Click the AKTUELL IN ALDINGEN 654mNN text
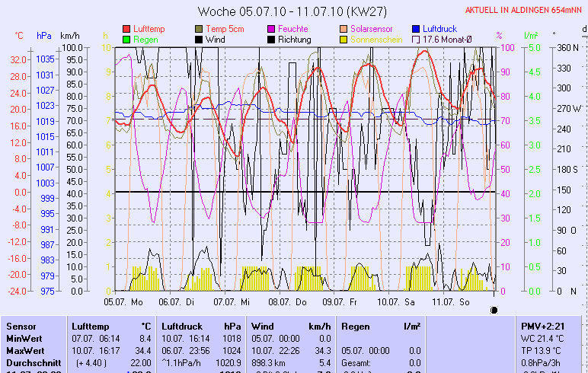Screen dimensions: 588x373 click(525, 9)
